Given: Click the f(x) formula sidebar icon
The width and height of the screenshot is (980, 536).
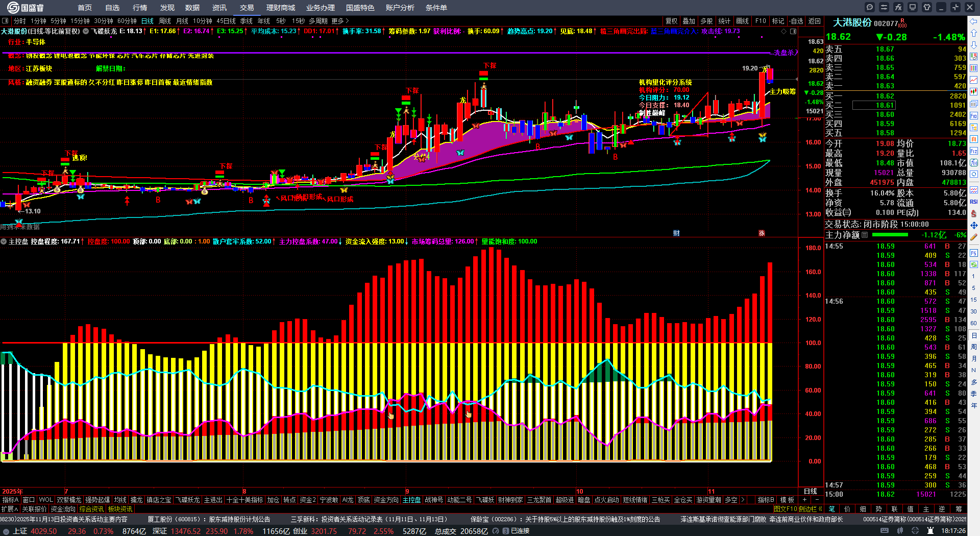Looking at the screenshot, I should (974, 163).
